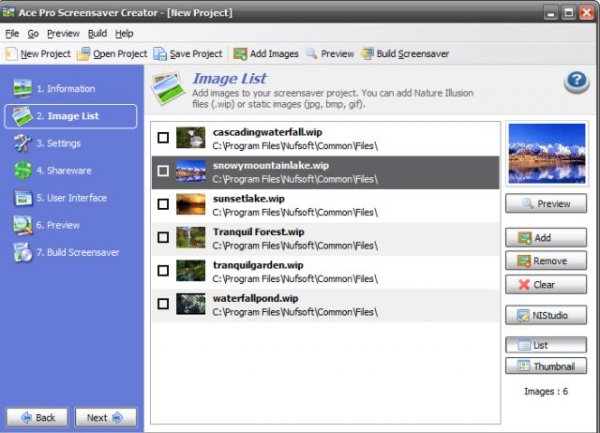Check the waterfallpond.wip checkbox

(163, 304)
